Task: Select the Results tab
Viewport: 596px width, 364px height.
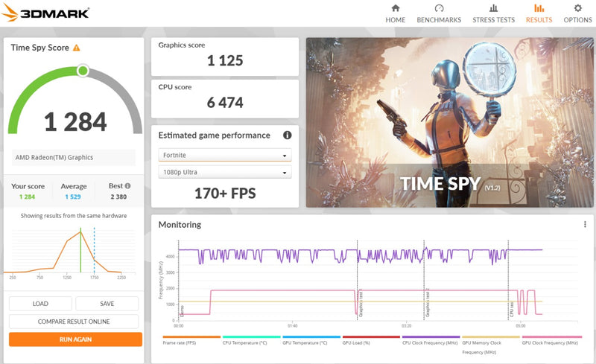Action: point(539,13)
